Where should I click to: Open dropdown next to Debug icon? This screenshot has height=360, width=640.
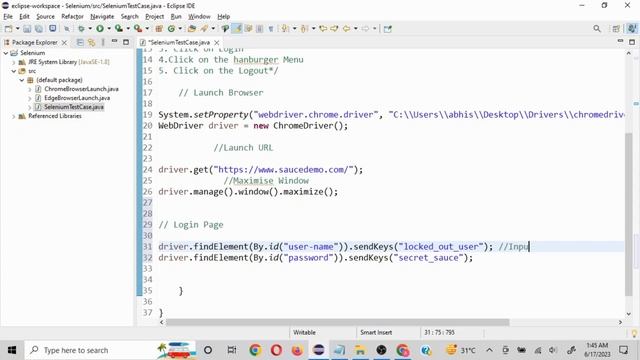[x=90, y=29]
